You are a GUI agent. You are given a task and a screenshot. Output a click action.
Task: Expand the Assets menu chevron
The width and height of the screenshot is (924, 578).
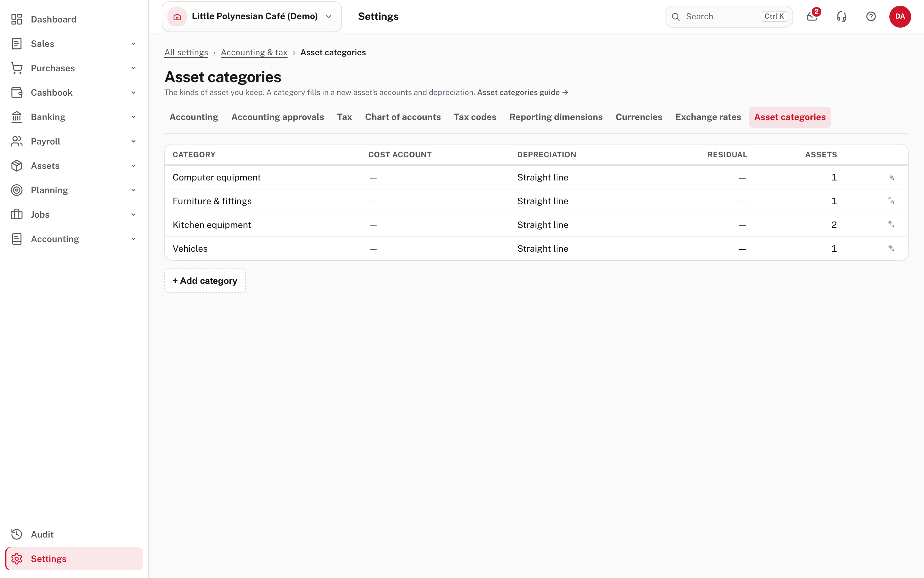(133, 165)
